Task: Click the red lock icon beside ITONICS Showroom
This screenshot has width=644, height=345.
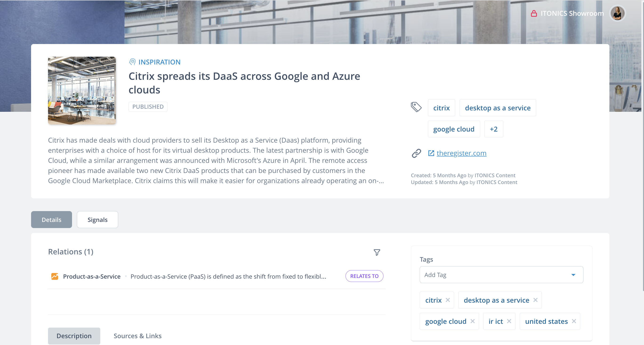Action: 534,13
